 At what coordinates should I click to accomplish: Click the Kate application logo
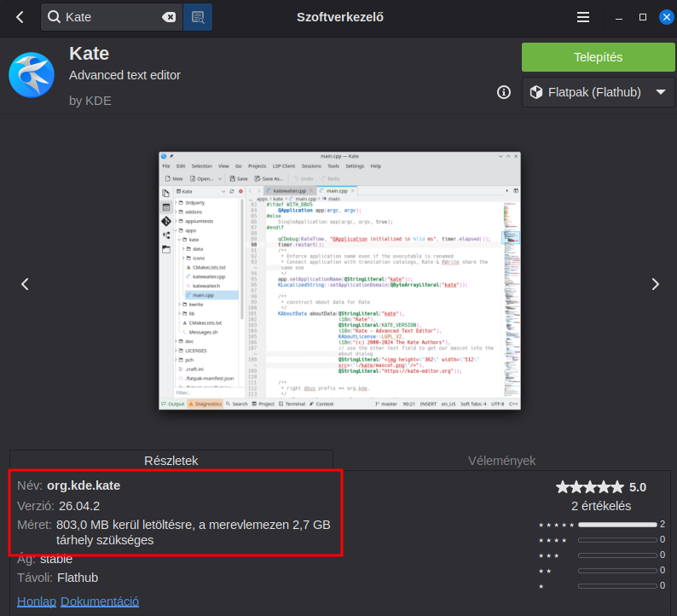tap(32, 75)
